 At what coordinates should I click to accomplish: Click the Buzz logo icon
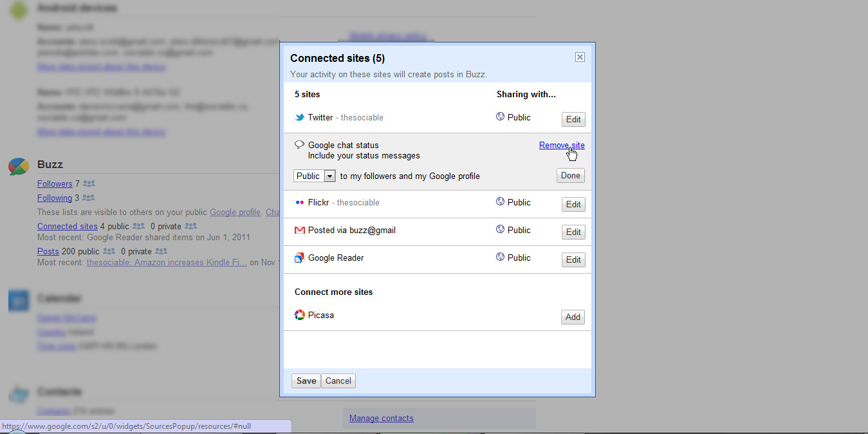(x=18, y=166)
